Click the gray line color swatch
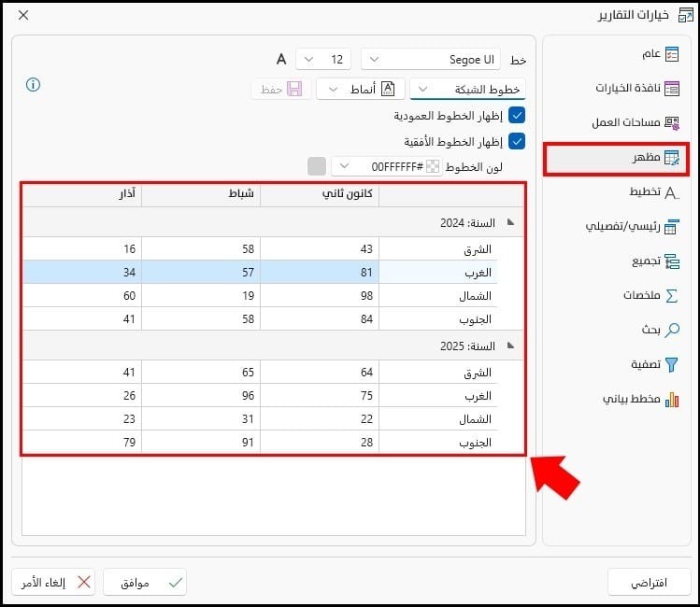 [x=317, y=166]
